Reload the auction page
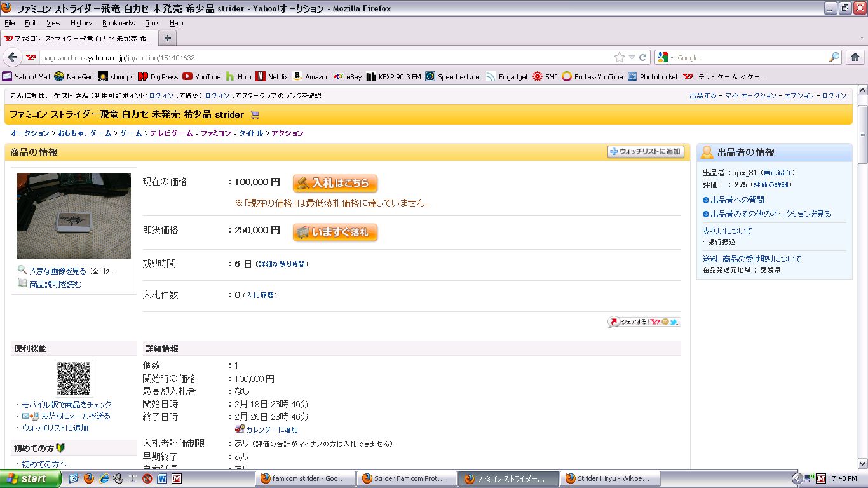 coord(643,57)
